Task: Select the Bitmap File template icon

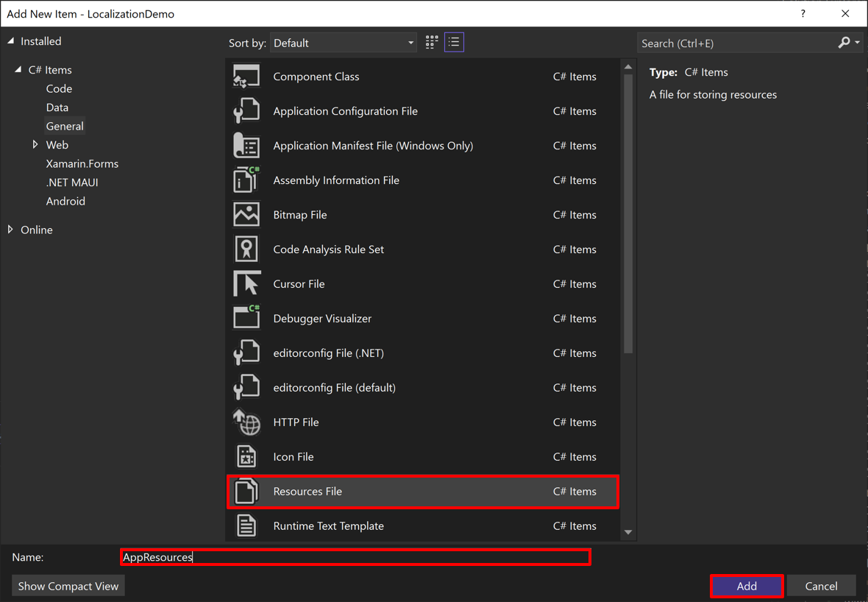Action: 246,214
